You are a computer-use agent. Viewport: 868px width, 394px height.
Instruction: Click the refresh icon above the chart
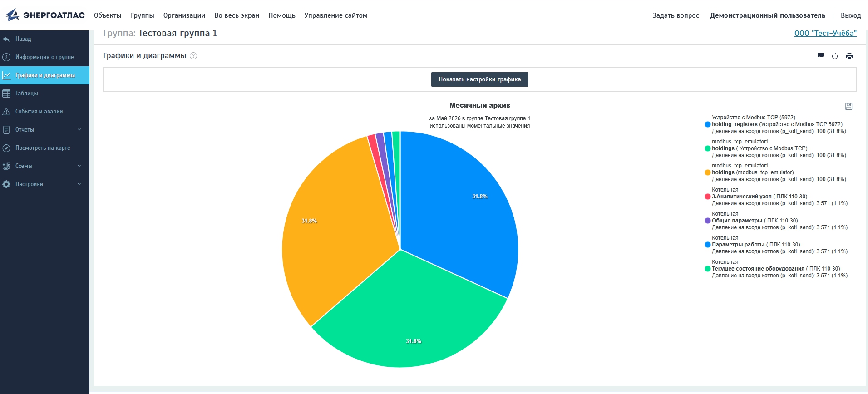(x=835, y=56)
